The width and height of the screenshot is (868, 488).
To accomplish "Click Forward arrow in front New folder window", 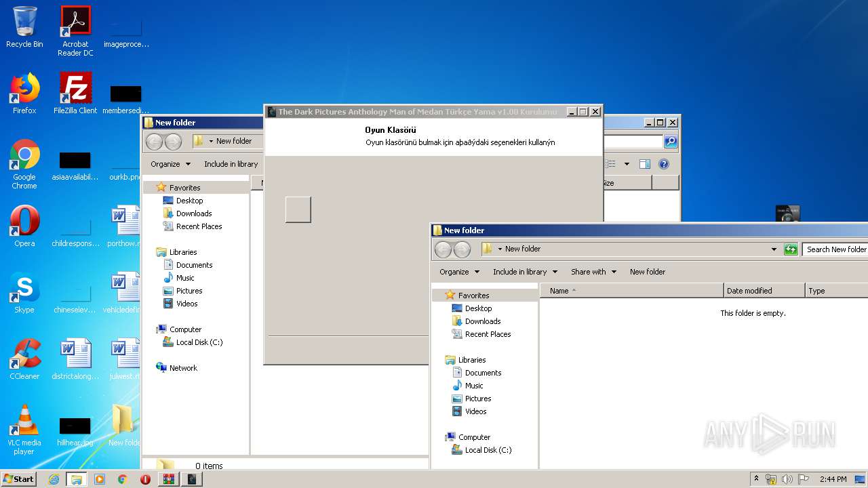I will point(462,249).
